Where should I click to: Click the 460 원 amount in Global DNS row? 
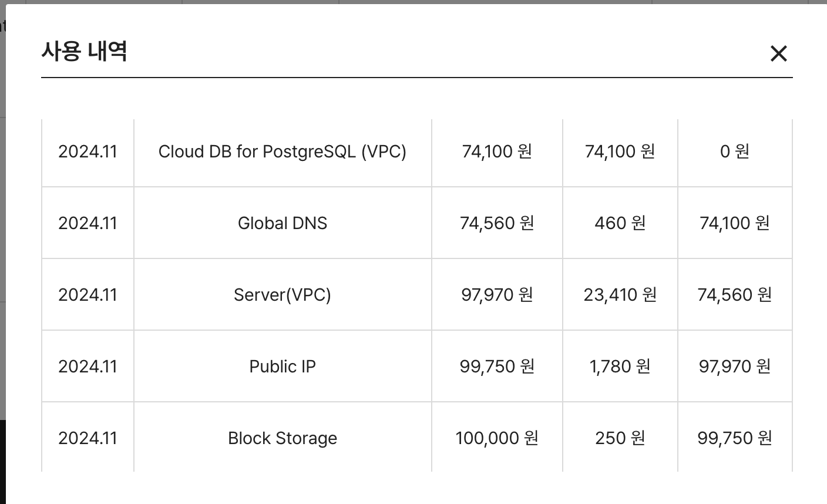click(619, 223)
